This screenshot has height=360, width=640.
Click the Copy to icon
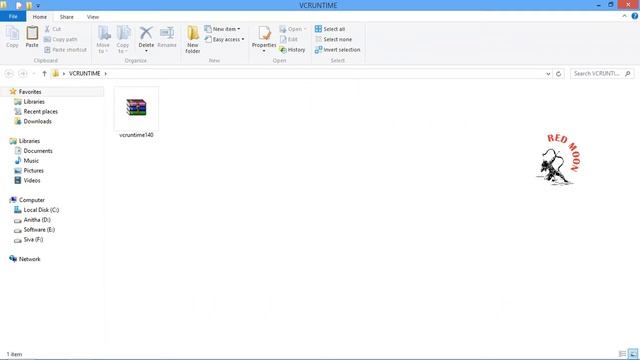[123, 33]
